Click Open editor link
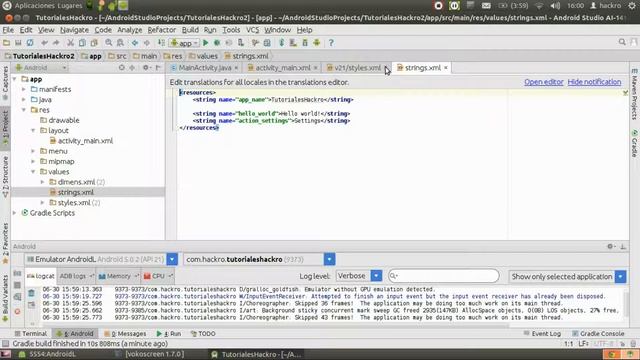The width and height of the screenshot is (640, 360). click(544, 82)
